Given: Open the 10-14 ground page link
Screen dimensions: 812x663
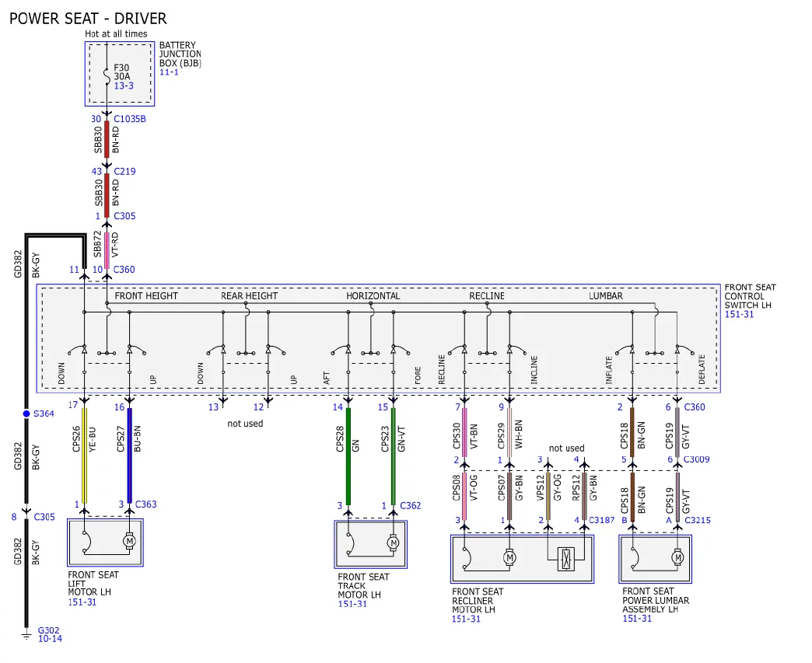Looking at the screenshot, I should (x=50, y=639).
